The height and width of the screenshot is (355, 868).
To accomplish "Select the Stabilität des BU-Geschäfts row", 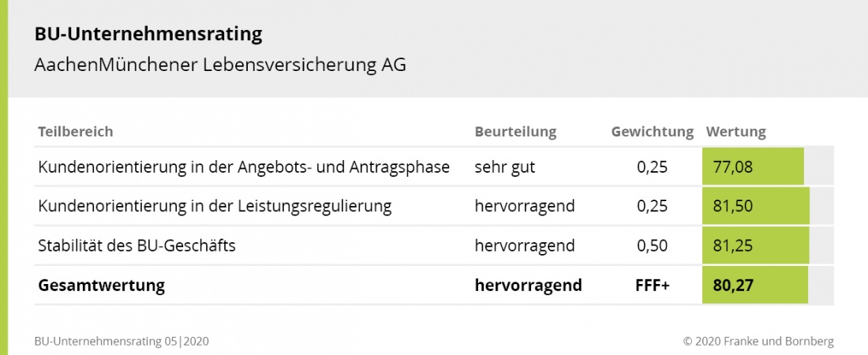I will [x=137, y=245].
